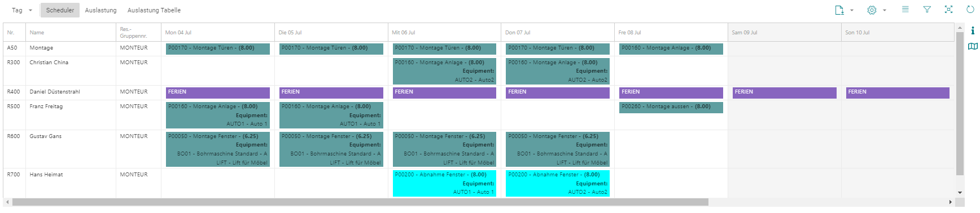This screenshot has height=213, width=980.
Task: Open the map sidebar icon
Action: (973, 46)
